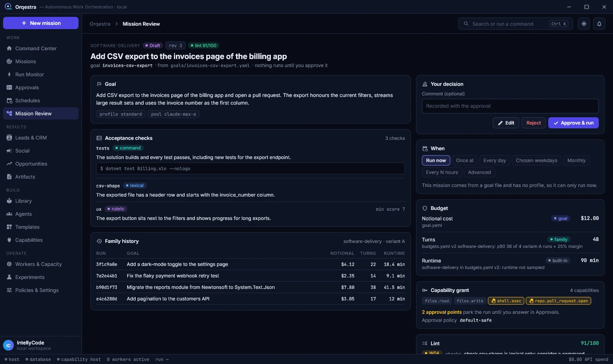Start a New mission
The image size is (613, 364).
(x=41, y=23)
